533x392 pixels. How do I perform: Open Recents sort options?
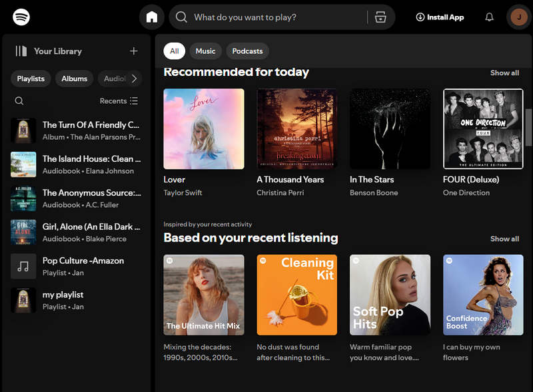coord(119,101)
